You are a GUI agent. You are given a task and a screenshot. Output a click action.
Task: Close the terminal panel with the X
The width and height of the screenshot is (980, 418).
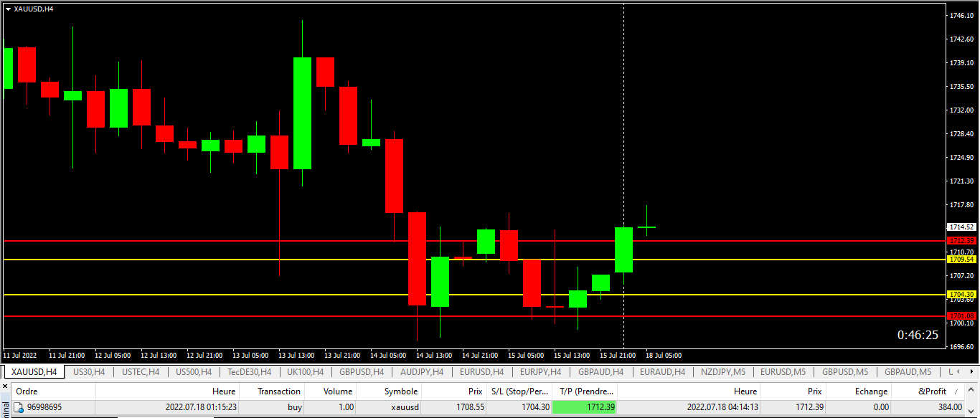[x=6, y=387]
